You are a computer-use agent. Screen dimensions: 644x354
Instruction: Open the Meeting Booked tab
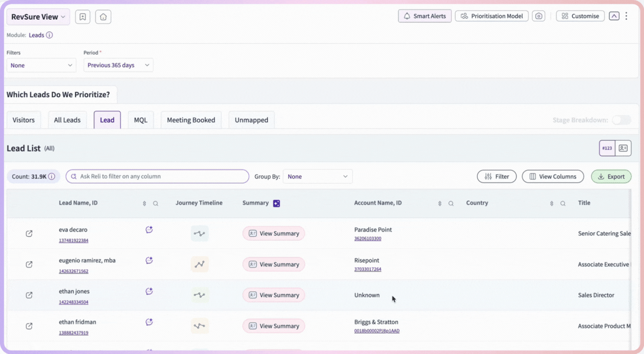tap(191, 120)
